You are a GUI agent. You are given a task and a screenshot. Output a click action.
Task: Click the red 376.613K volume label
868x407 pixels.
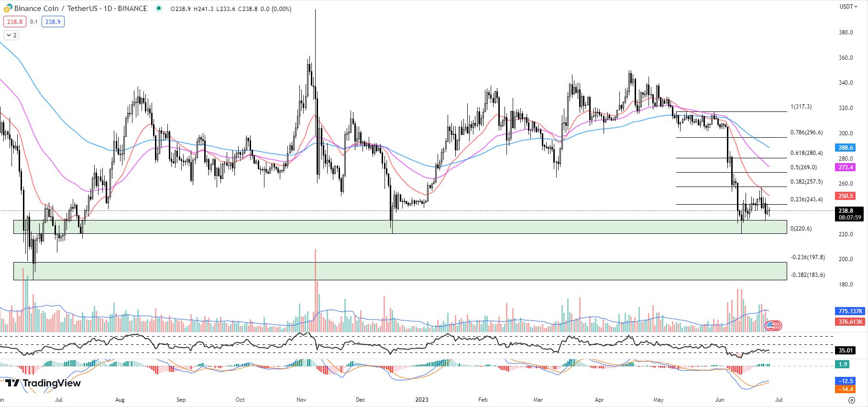(x=850, y=322)
